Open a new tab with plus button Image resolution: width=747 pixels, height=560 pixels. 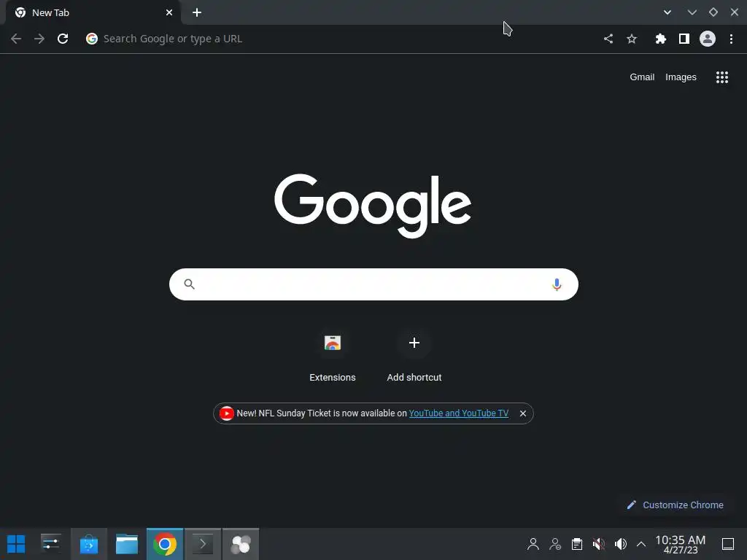(x=197, y=12)
